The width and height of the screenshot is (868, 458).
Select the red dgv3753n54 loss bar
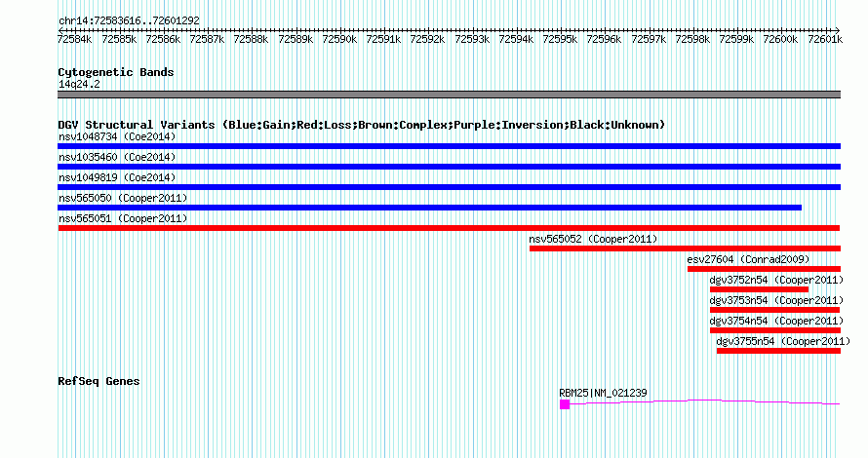(x=775, y=310)
